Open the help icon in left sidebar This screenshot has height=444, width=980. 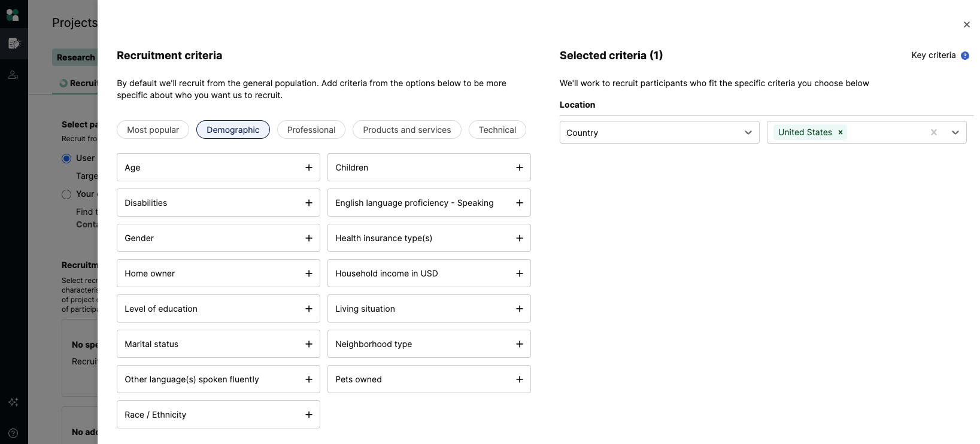pos(13,433)
